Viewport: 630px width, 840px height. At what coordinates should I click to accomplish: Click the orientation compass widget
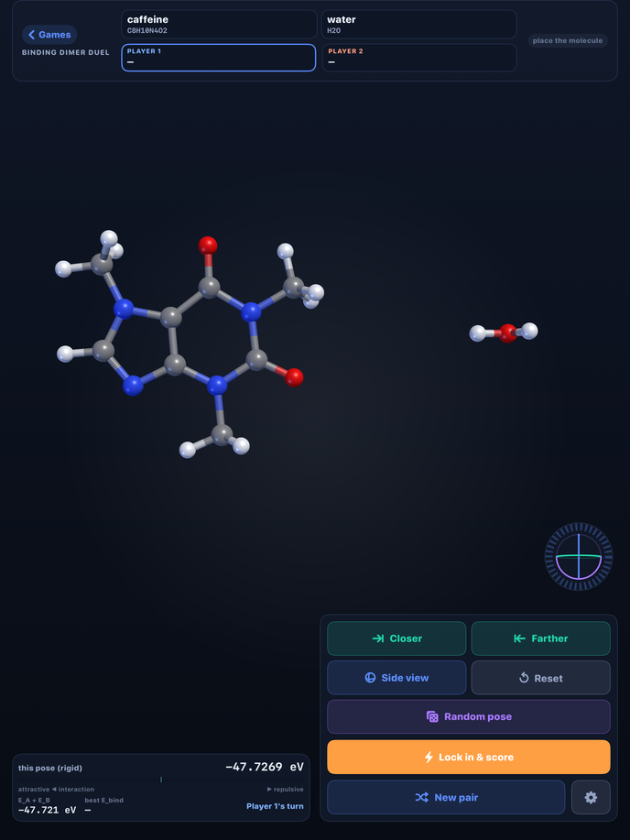pyautogui.click(x=579, y=557)
